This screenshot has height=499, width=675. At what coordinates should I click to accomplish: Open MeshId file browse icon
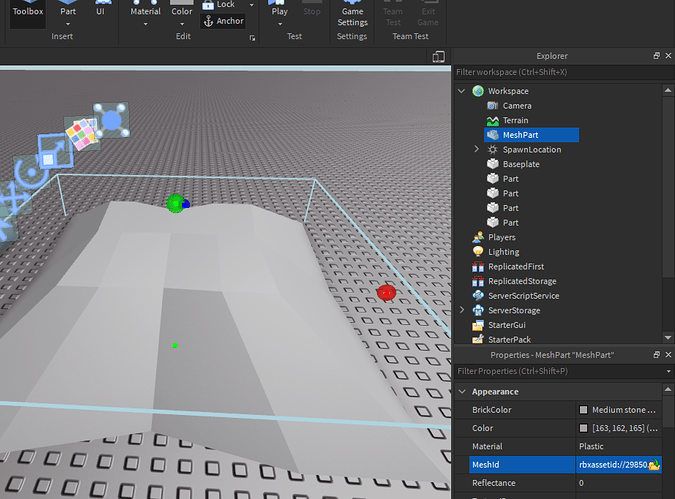coord(654,465)
